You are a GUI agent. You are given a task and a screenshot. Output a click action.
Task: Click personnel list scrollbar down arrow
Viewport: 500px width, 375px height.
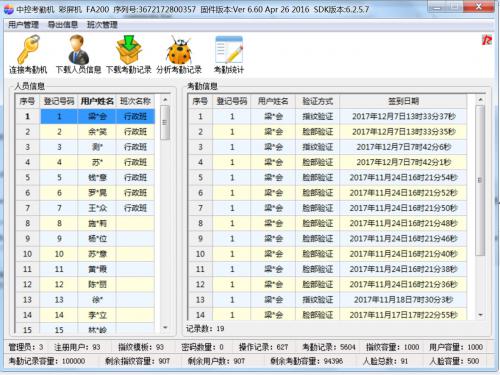165,328
